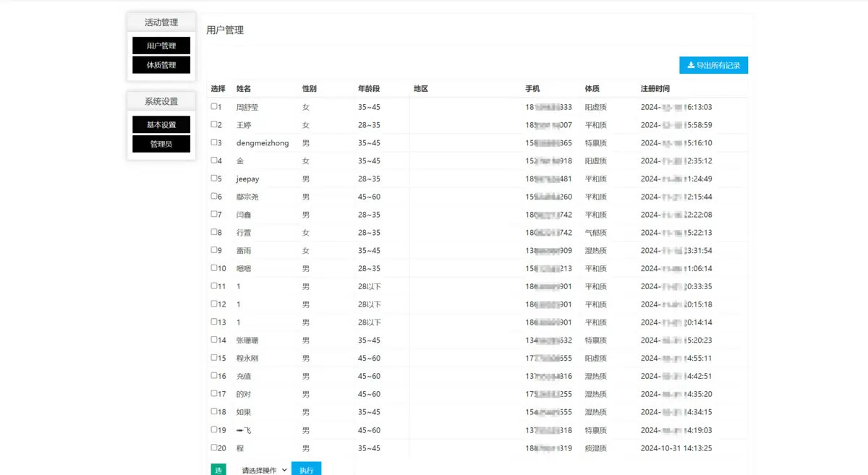Open 基本设置 under 系统设置
The height and width of the screenshot is (475, 868).
[161, 124]
